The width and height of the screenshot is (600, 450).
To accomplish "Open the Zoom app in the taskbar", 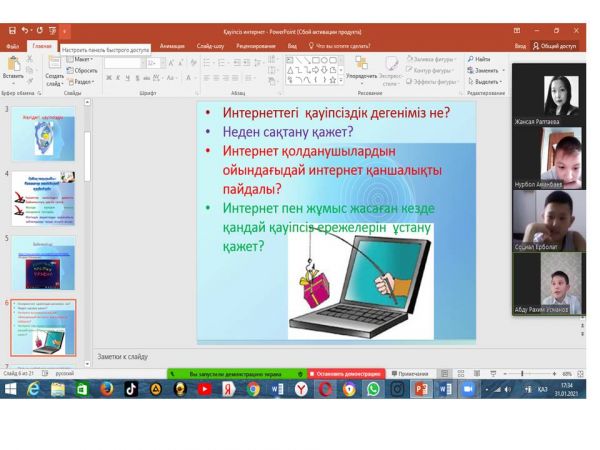I will pyautogui.click(x=468, y=389).
